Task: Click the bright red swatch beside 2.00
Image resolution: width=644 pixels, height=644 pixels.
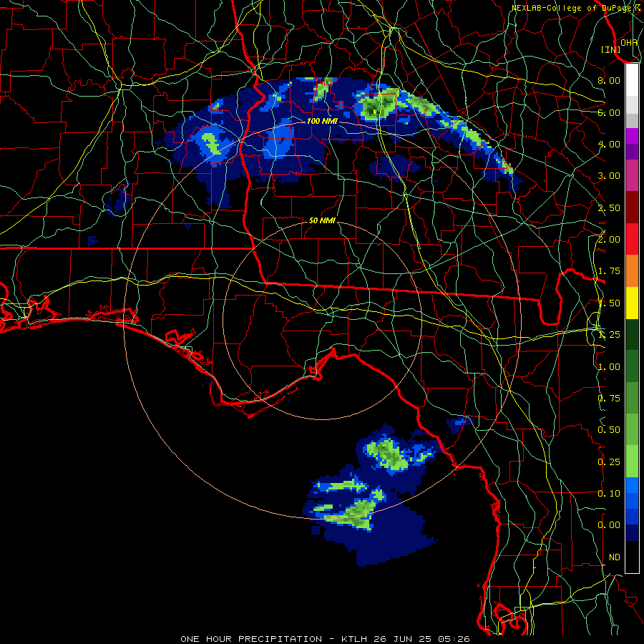Action: point(632,239)
